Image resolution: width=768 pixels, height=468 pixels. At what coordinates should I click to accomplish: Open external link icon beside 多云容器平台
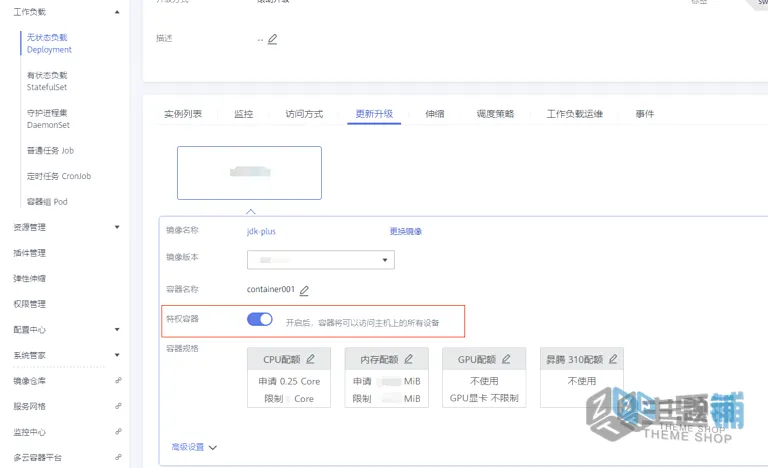pyautogui.click(x=118, y=457)
